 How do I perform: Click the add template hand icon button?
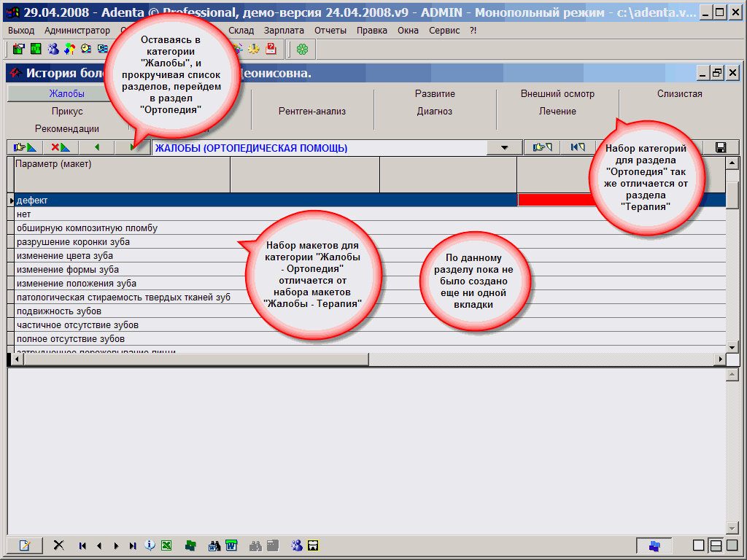pyautogui.click(x=24, y=147)
